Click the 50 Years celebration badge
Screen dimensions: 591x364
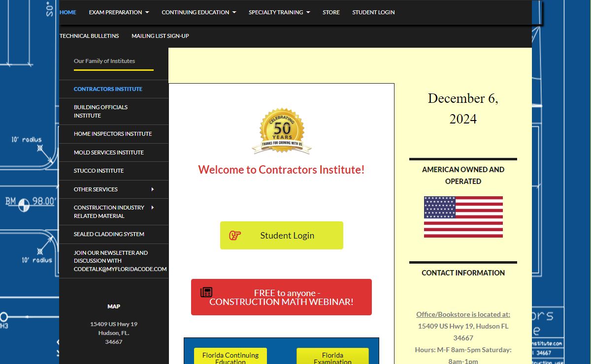coord(282,131)
